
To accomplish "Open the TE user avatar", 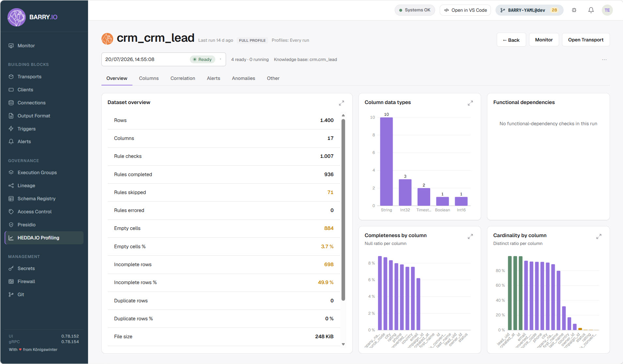I will coord(607,10).
